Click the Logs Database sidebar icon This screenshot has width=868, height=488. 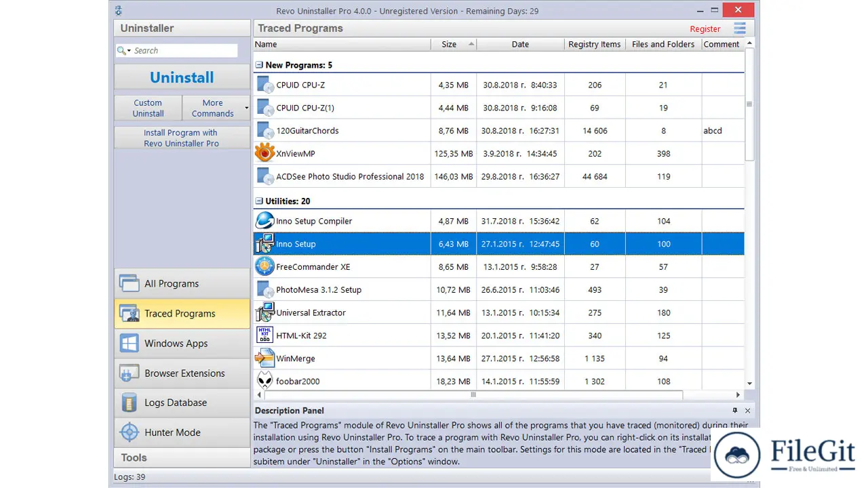tap(129, 403)
